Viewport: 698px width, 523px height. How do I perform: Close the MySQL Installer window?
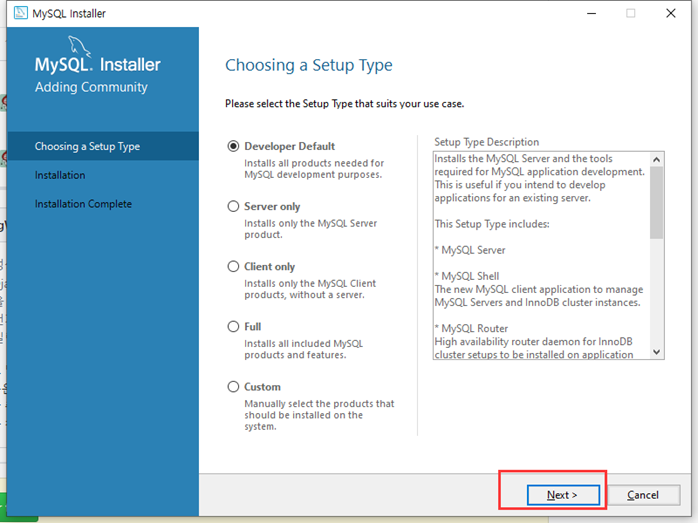(x=671, y=13)
